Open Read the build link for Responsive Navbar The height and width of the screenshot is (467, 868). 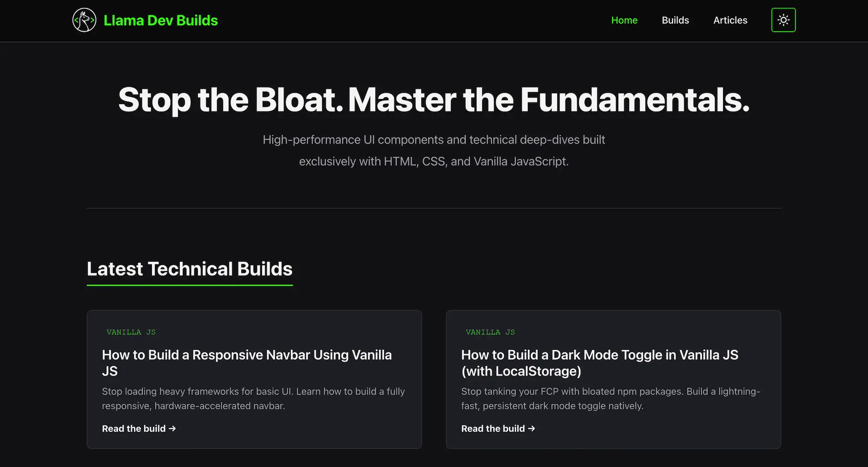click(x=139, y=428)
